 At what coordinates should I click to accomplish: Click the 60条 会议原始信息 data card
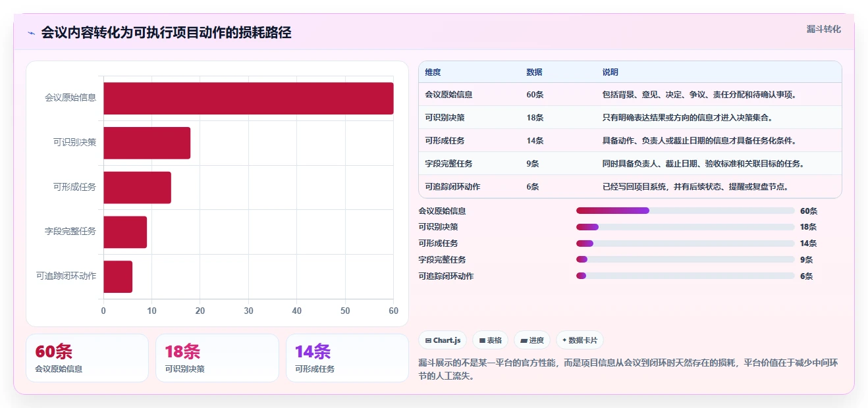pyautogui.click(x=87, y=358)
